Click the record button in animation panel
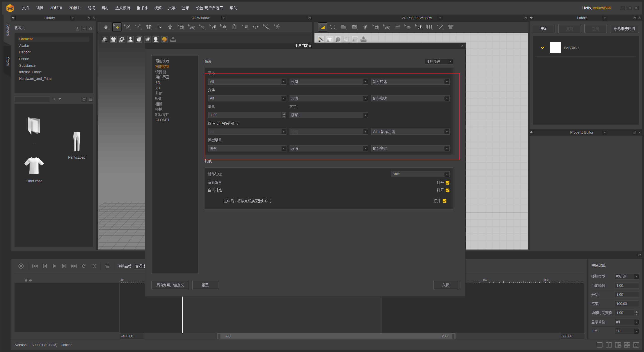 pyautogui.click(x=21, y=266)
